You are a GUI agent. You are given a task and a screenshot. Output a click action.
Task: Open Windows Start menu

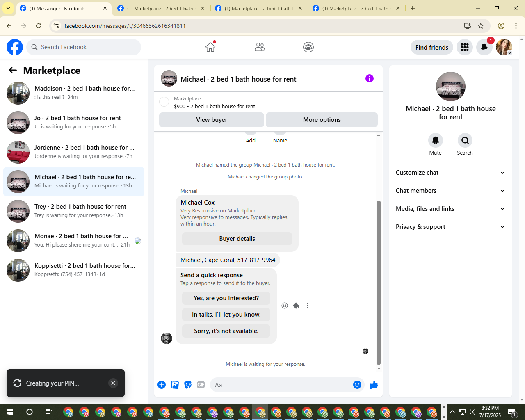10,412
